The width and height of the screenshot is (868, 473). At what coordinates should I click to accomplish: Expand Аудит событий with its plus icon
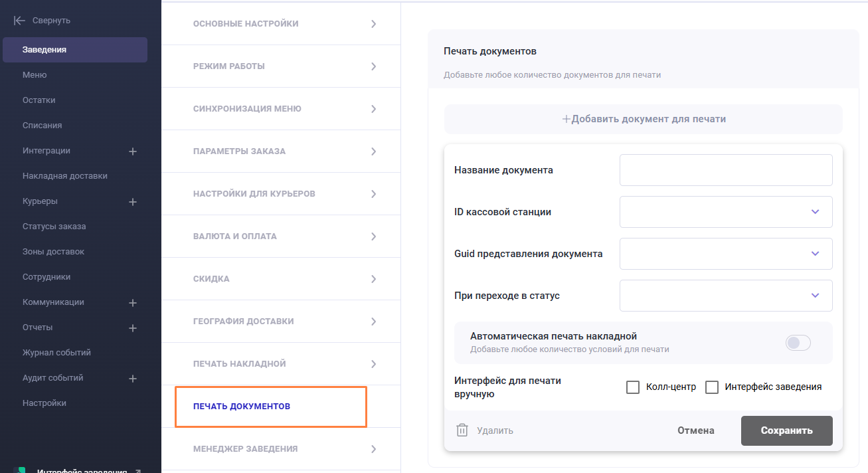coord(132,379)
